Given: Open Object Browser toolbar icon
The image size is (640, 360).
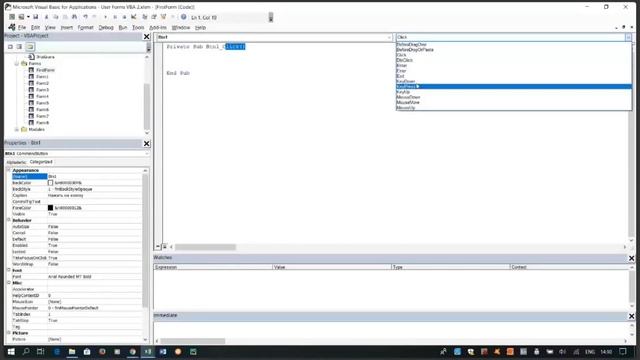Looking at the screenshot, I should [x=163, y=17].
